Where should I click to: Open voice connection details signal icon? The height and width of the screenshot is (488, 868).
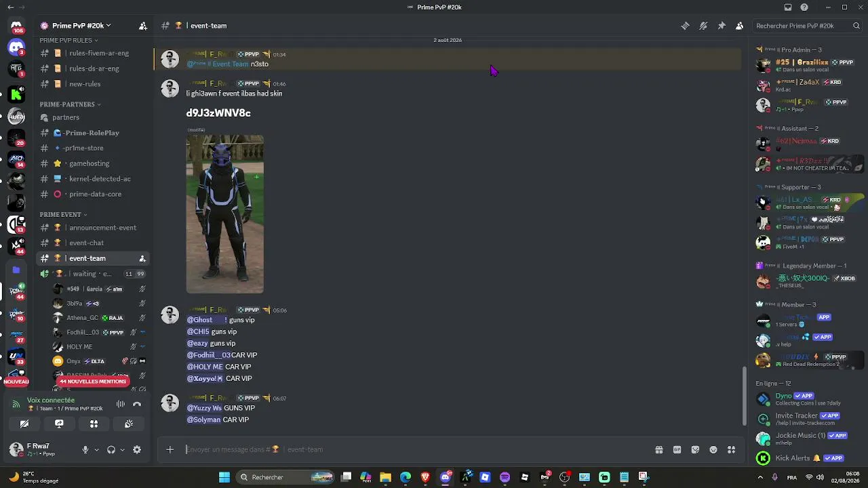pyautogui.click(x=16, y=404)
